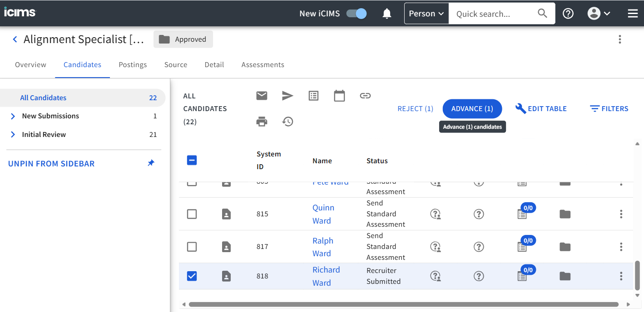644x312 pixels.
Task: Open the history clock icon
Action: [287, 122]
